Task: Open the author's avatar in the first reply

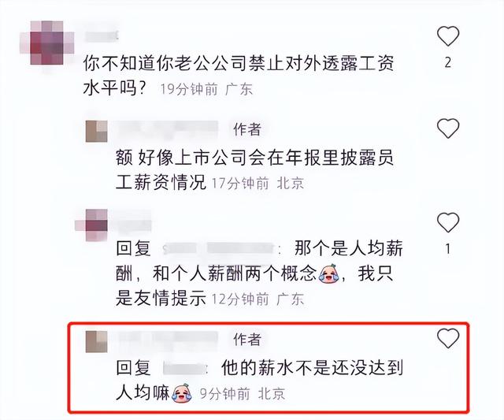Action: click(x=96, y=132)
